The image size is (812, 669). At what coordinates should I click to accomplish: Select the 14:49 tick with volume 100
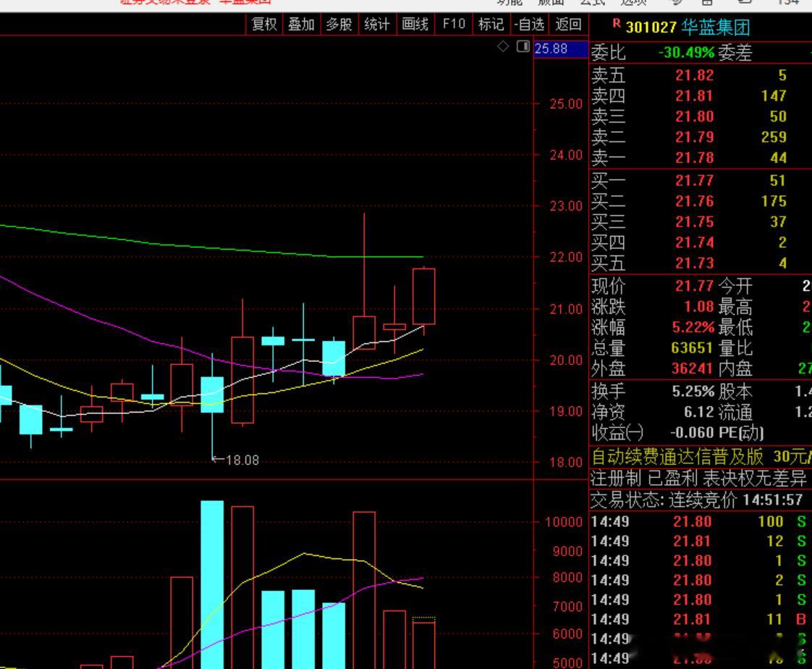tap(700, 521)
